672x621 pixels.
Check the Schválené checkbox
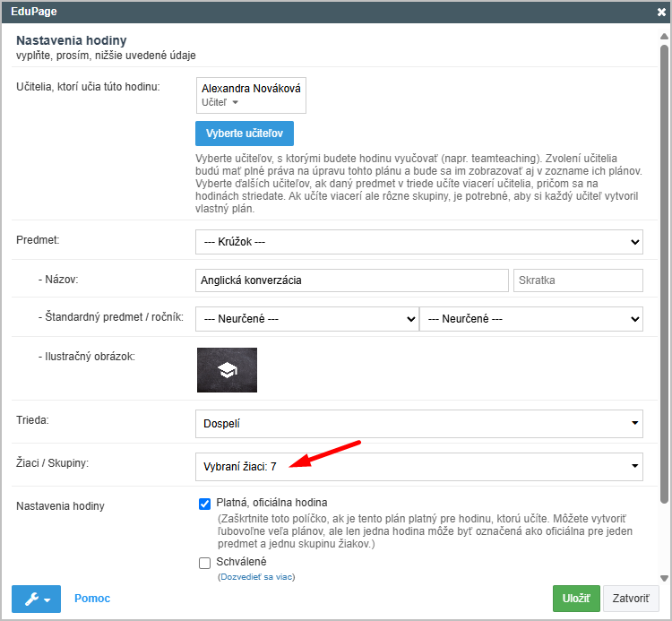click(205, 563)
